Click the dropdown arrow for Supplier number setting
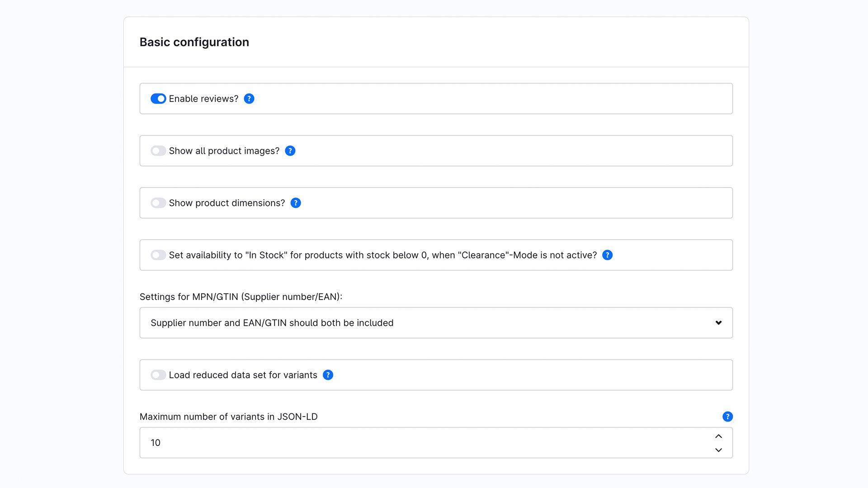 pos(718,323)
